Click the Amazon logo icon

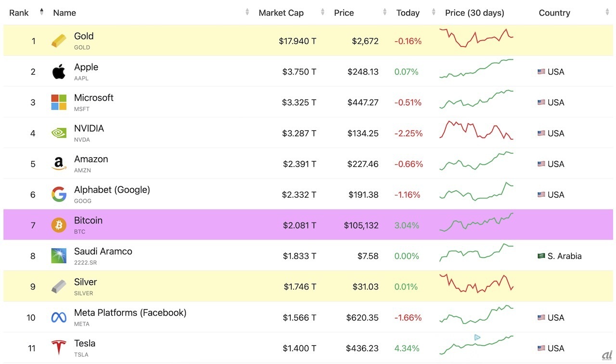pyautogui.click(x=59, y=164)
